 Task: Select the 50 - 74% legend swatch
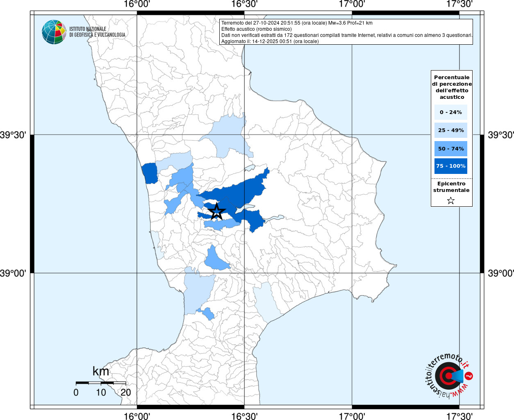pos(451,148)
